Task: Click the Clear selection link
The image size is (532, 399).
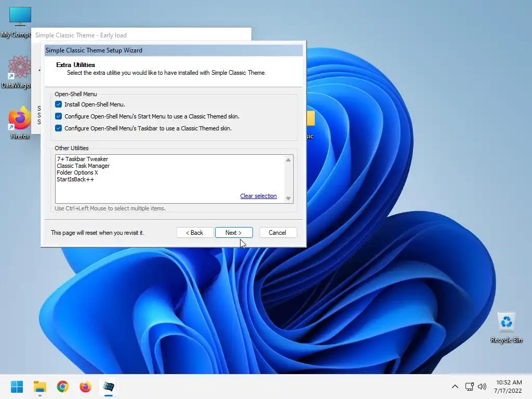Action: point(258,196)
